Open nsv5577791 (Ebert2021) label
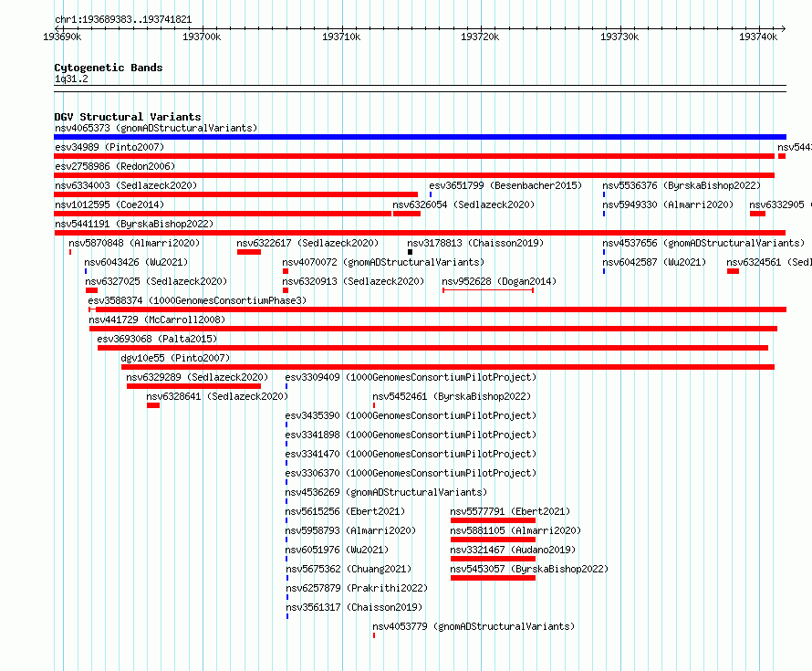Image resolution: width=812 pixels, height=671 pixels. click(x=510, y=511)
